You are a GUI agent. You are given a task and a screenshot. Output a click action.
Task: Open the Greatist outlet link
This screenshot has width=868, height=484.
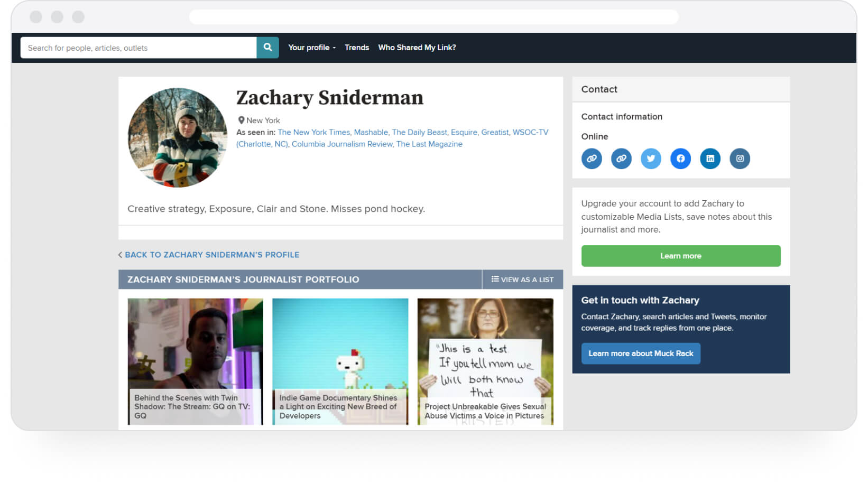coord(495,132)
